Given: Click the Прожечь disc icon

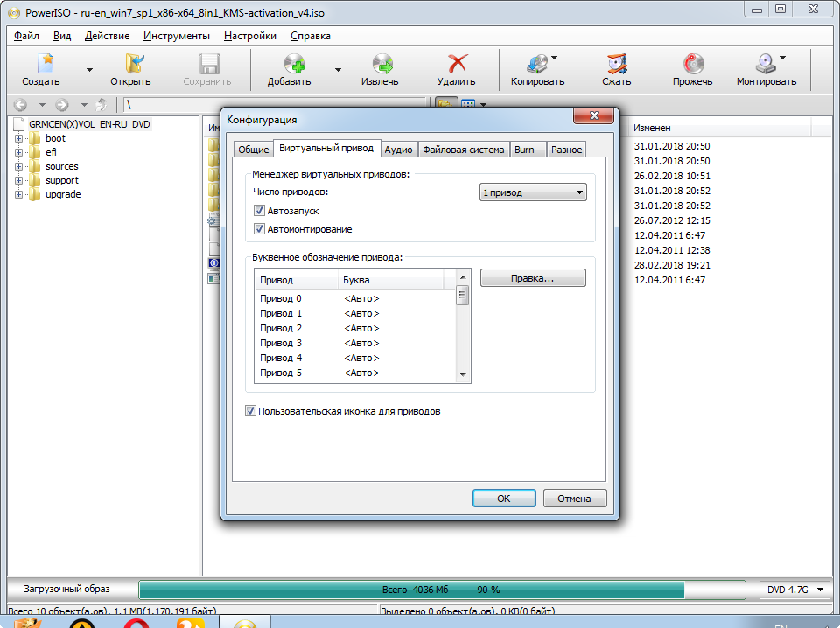Looking at the screenshot, I should pyautogui.click(x=693, y=64).
